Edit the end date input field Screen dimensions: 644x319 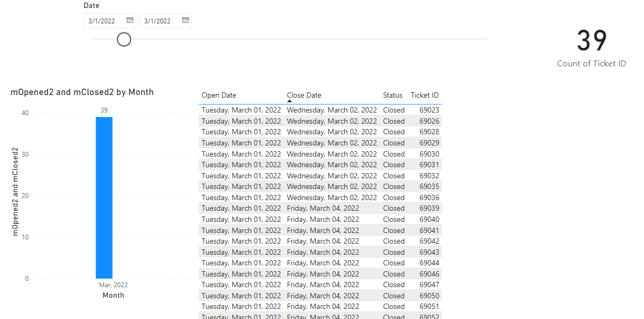pos(165,21)
